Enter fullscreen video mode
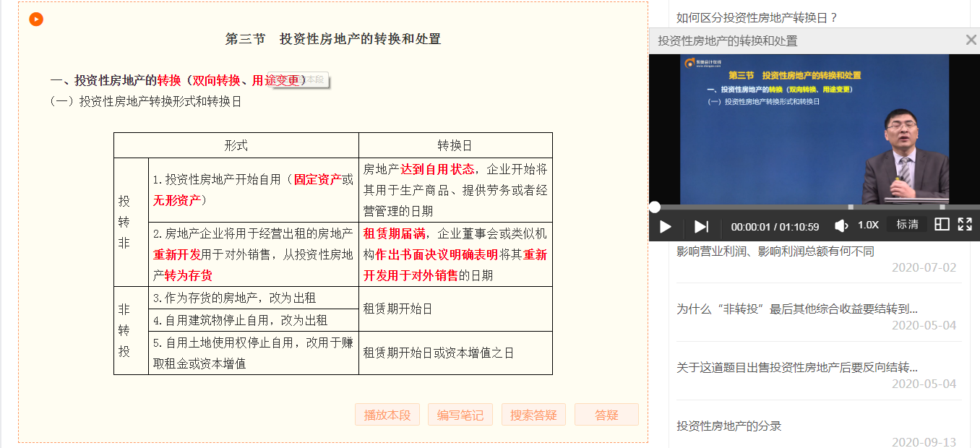 (964, 225)
